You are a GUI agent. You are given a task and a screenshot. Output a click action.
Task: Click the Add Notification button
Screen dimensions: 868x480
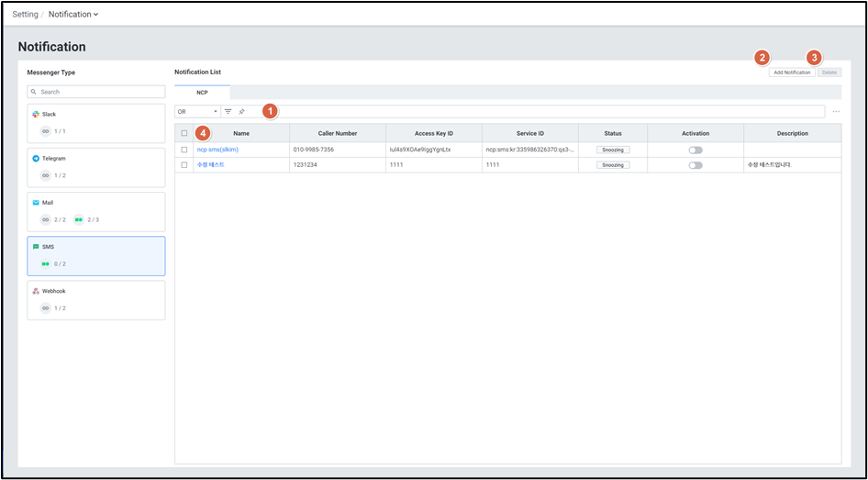[x=791, y=72]
